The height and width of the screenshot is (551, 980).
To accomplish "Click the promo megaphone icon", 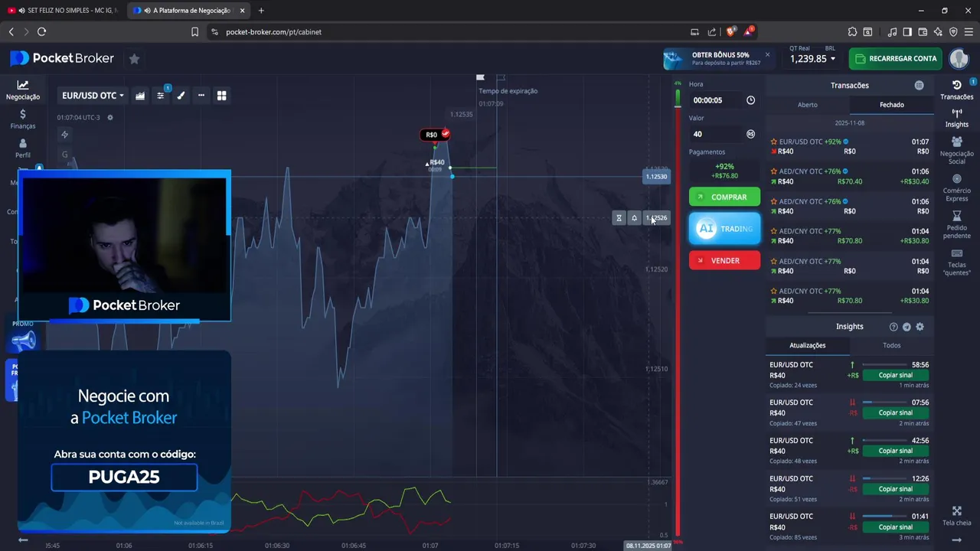I will point(24,340).
